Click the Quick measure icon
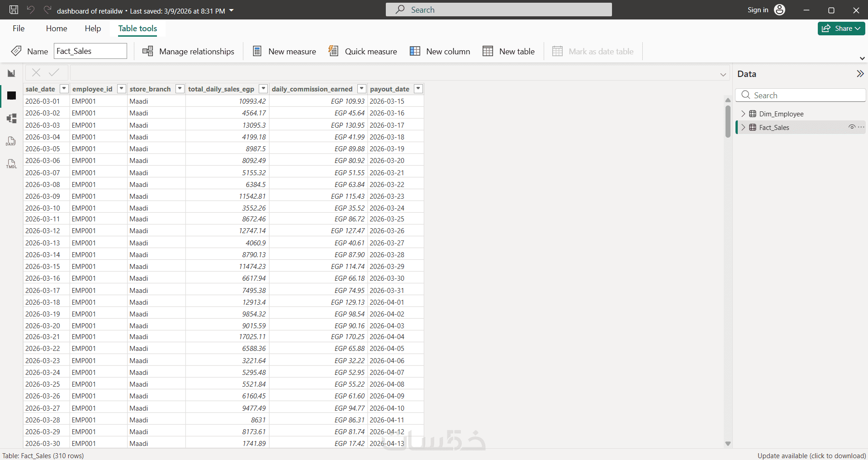The image size is (868, 460). (333, 51)
